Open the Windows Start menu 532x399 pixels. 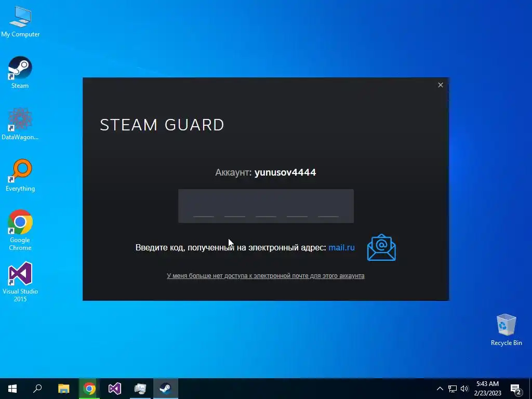click(x=12, y=389)
